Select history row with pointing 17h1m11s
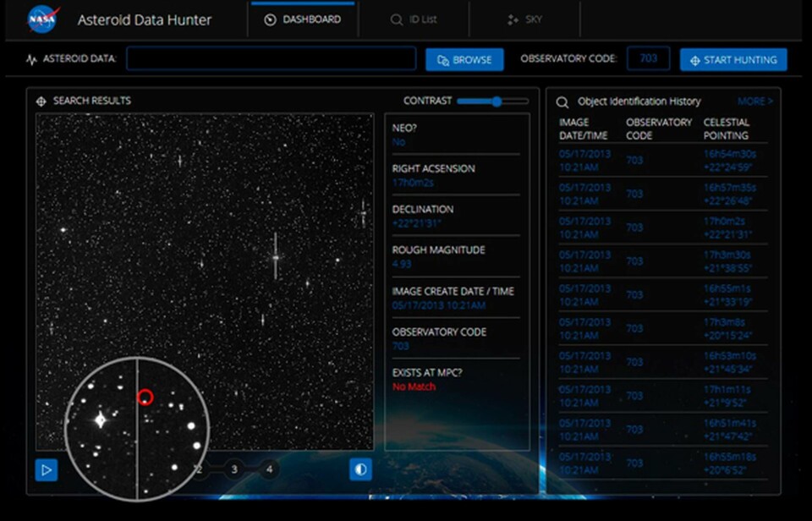Viewport: 812px width, 521px height. [663, 396]
